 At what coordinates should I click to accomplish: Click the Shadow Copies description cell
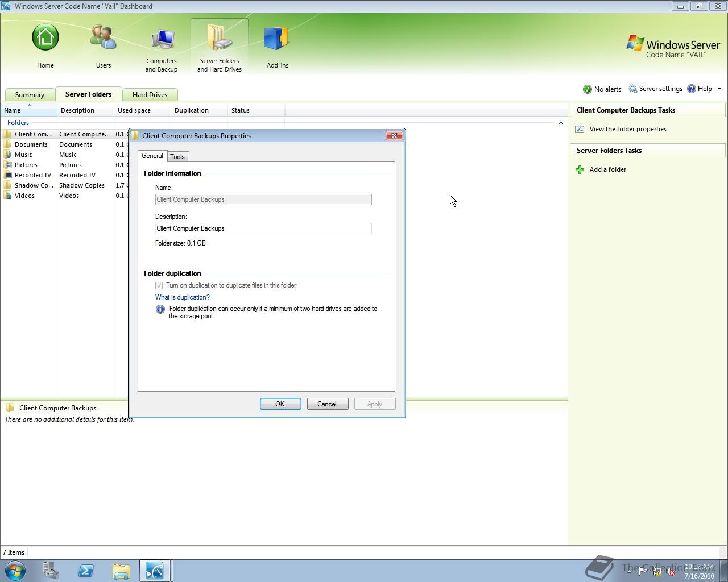82,185
